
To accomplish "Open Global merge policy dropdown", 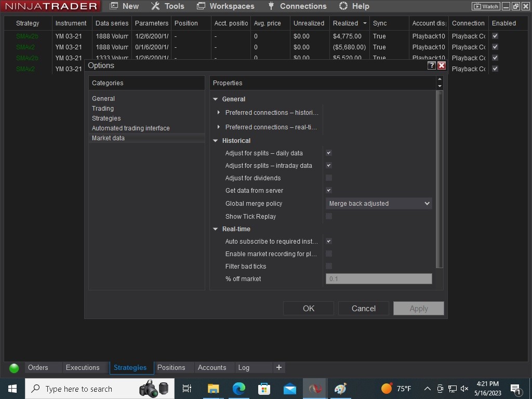I will pyautogui.click(x=379, y=204).
